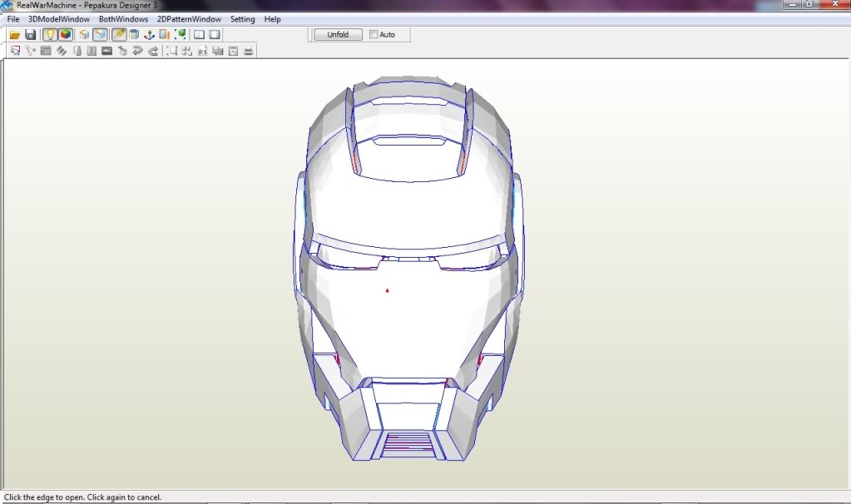851x504 pixels.
Task: Open the 2DPatternWindow menu
Action: (x=189, y=19)
